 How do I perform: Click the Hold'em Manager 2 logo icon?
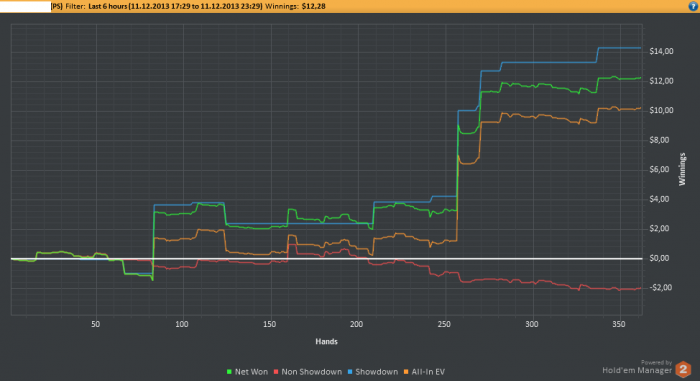click(683, 369)
